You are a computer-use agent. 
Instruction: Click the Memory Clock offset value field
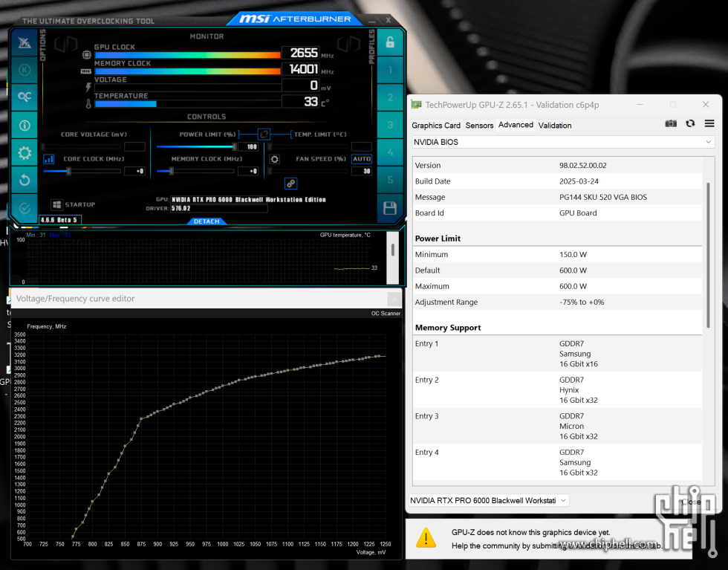(x=248, y=172)
